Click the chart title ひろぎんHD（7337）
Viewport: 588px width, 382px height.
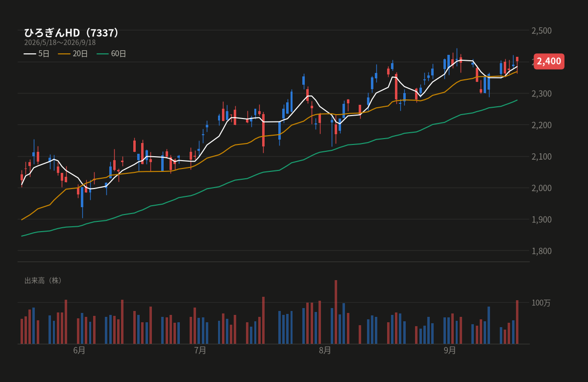(72, 33)
